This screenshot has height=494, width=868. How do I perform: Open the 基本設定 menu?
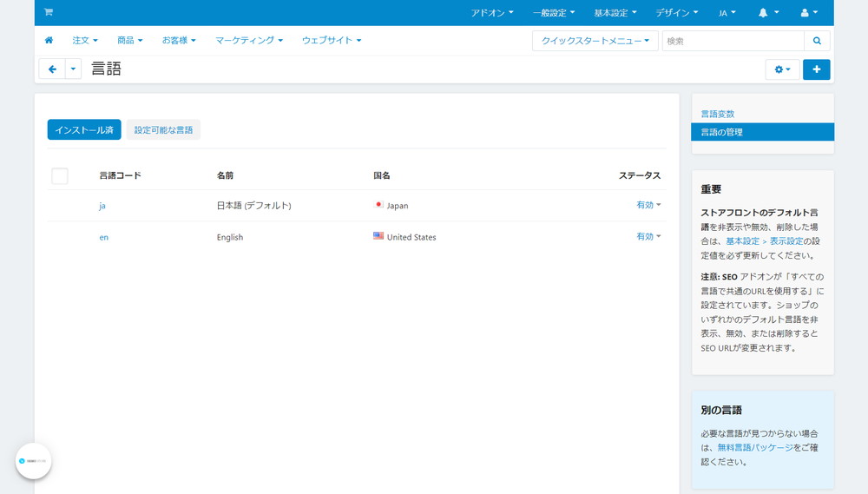[615, 12]
